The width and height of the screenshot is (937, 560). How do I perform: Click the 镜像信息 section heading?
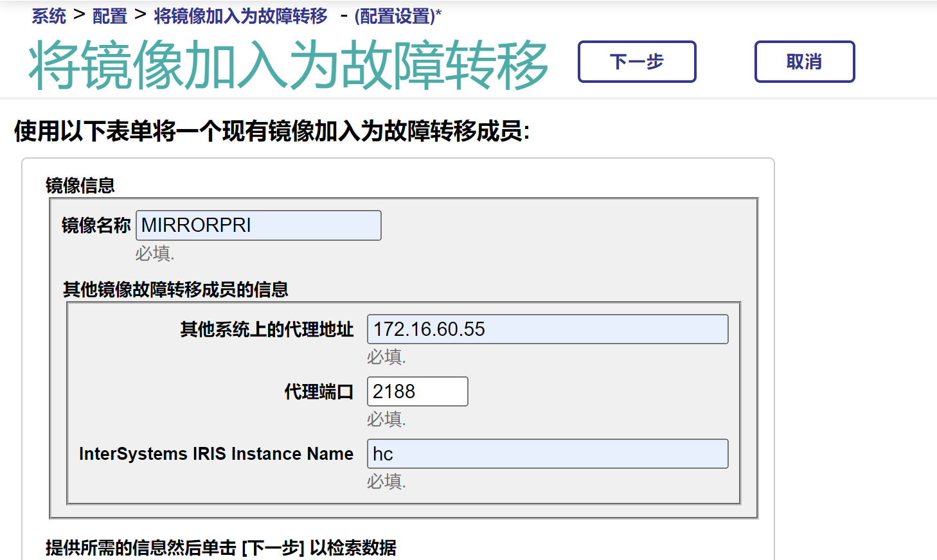(80, 186)
